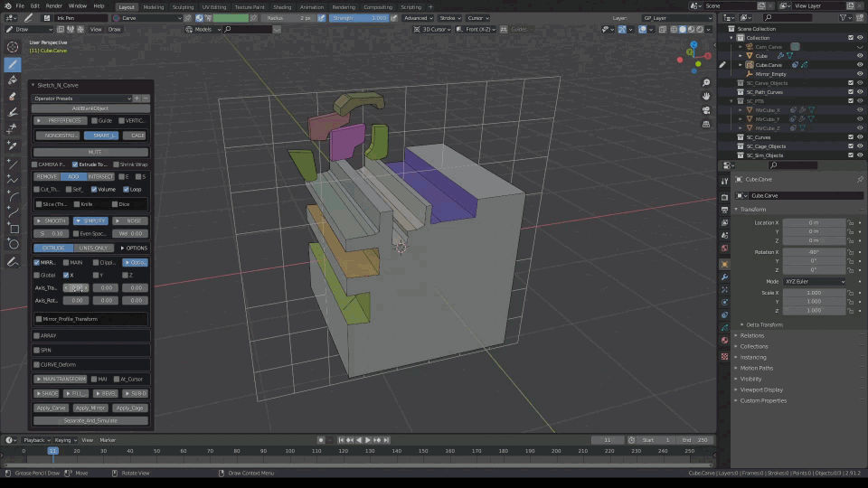Select the Cursor tool in toolbar
The width and height of the screenshot is (868, 488).
click(x=13, y=47)
